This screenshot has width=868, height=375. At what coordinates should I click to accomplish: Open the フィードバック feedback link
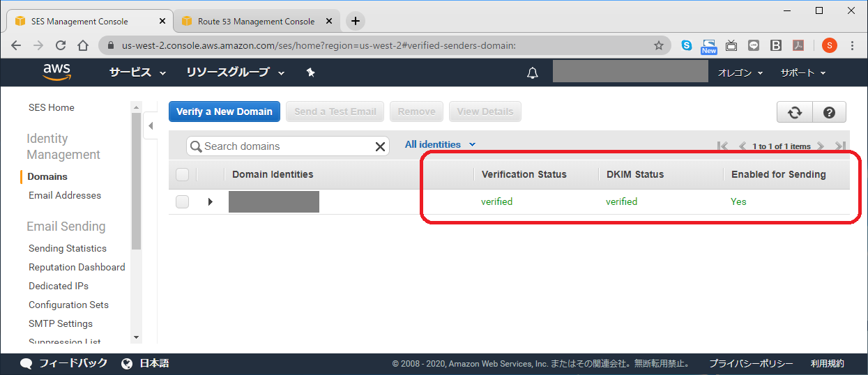click(x=64, y=363)
